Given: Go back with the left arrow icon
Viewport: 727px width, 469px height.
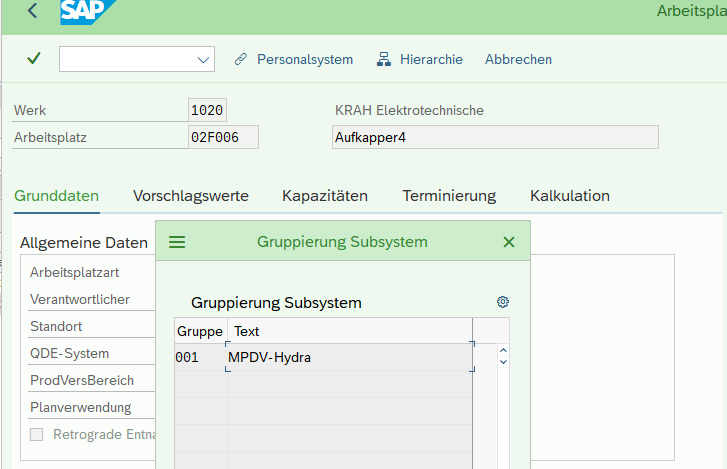Looking at the screenshot, I should click(x=32, y=11).
